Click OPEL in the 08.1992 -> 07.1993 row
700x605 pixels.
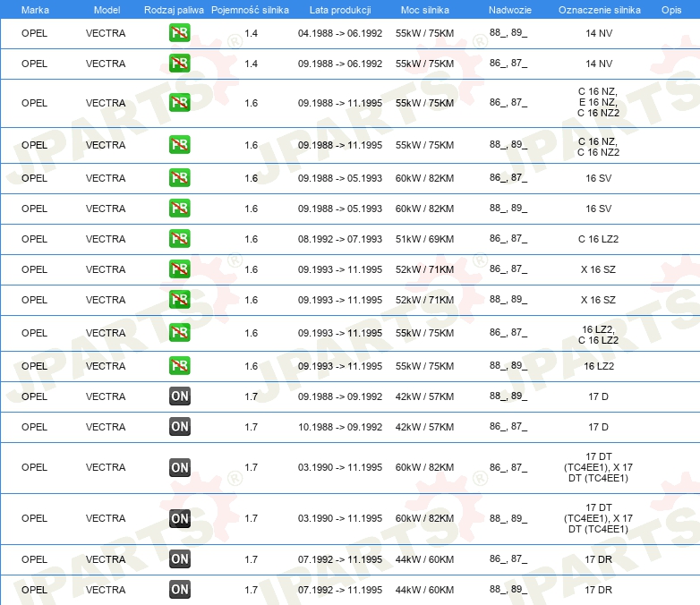[x=34, y=239]
